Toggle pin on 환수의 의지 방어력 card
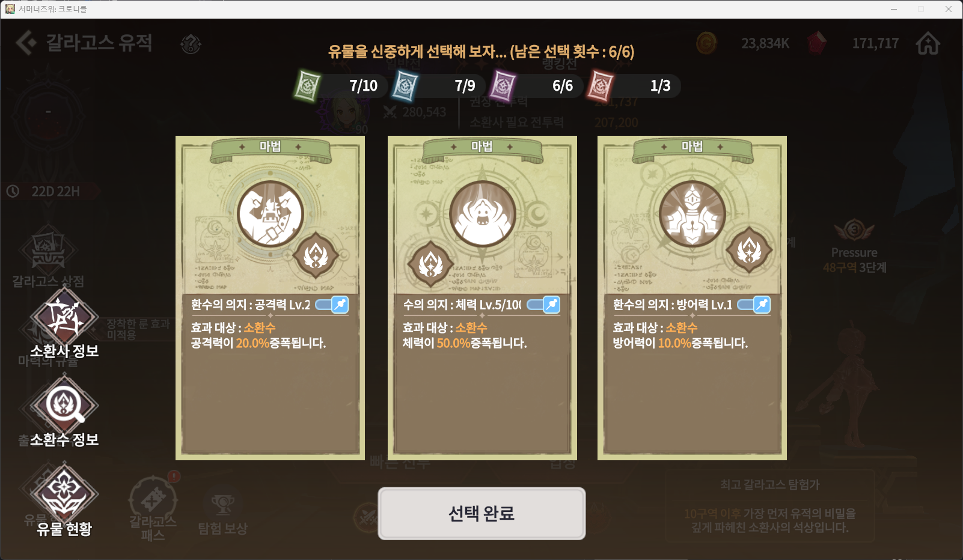The width and height of the screenshot is (963, 560). (754, 305)
